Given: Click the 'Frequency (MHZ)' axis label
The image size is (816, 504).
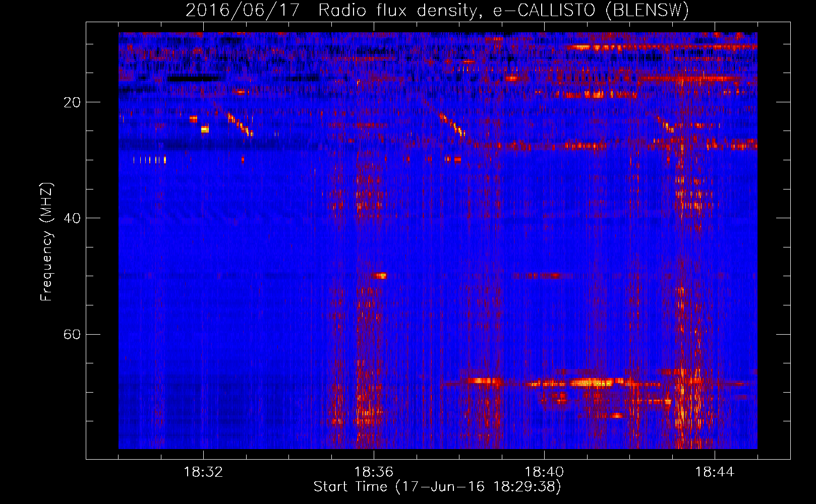Looking at the screenshot, I should 46,242.
